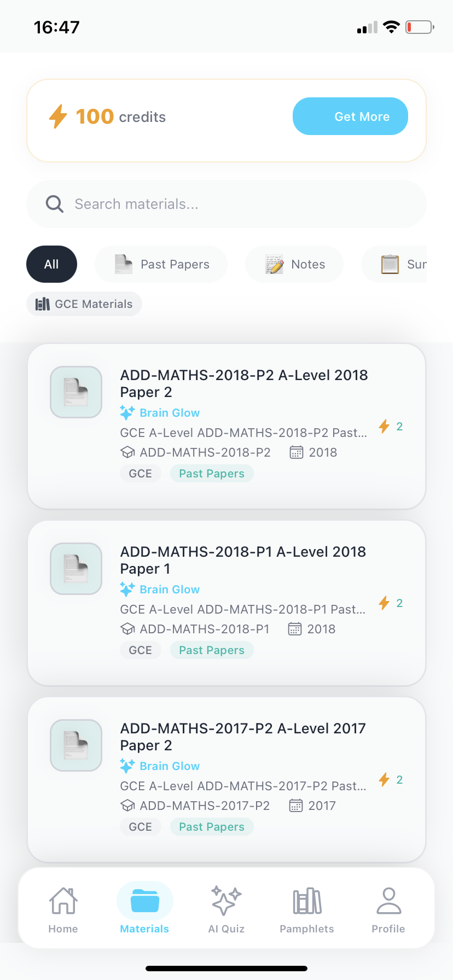Open the Home tab icon
The height and width of the screenshot is (980, 453).
(x=63, y=900)
